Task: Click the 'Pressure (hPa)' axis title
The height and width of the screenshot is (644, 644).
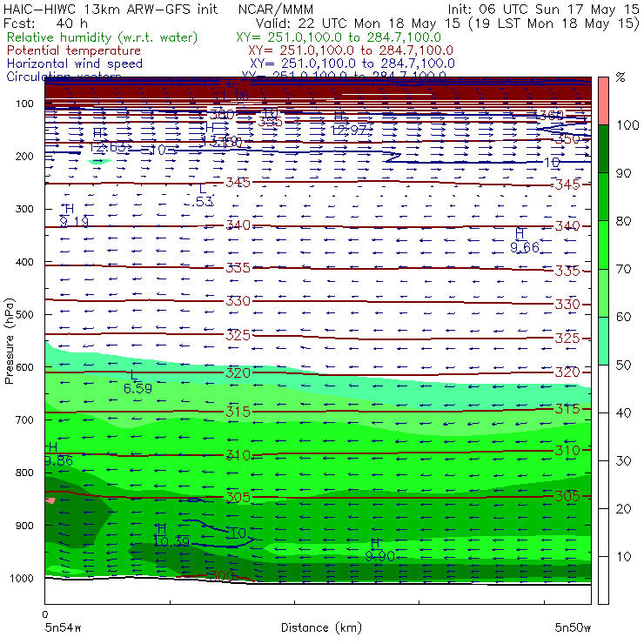Action: [x=9, y=341]
